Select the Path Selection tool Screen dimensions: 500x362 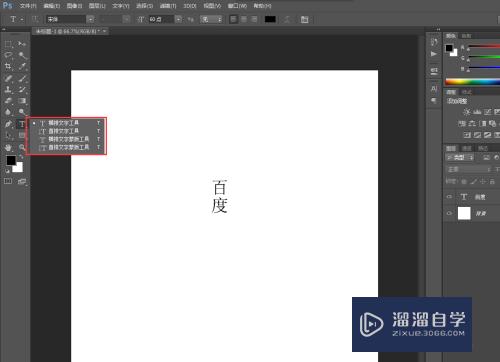coord(8,135)
